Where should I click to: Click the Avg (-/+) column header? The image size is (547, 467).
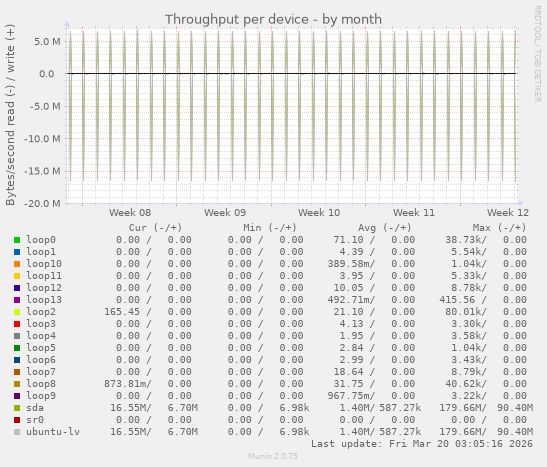point(385,228)
